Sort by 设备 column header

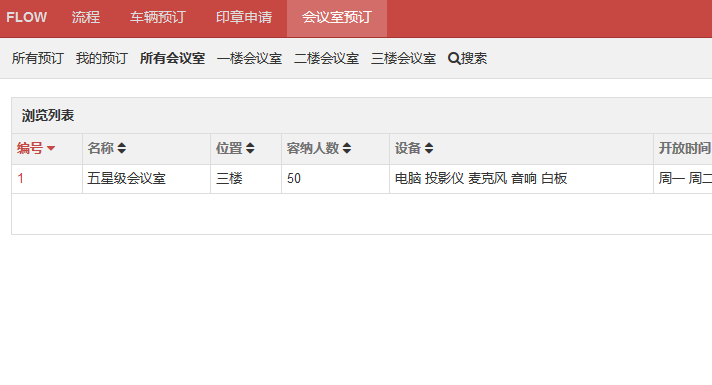[408, 148]
